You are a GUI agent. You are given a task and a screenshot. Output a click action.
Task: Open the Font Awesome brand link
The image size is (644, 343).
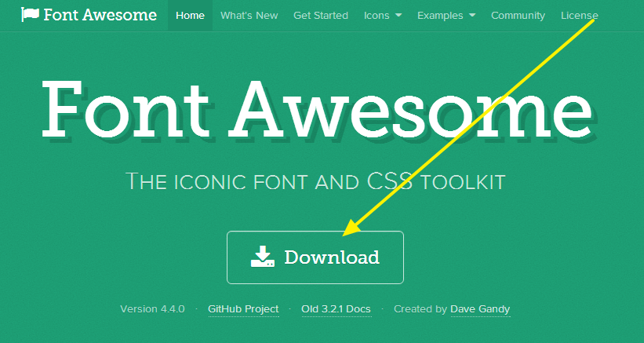[x=89, y=15]
